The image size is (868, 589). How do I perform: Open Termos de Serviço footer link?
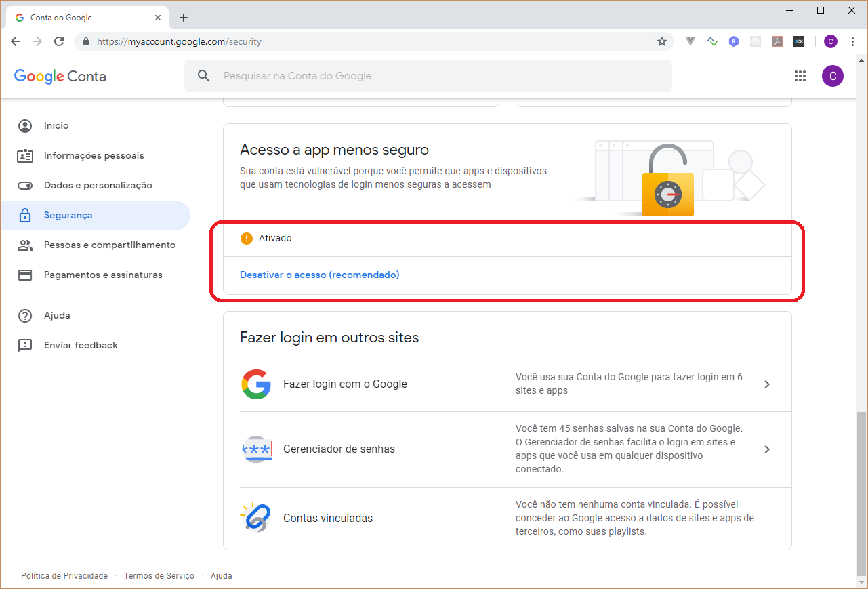[x=159, y=576]
